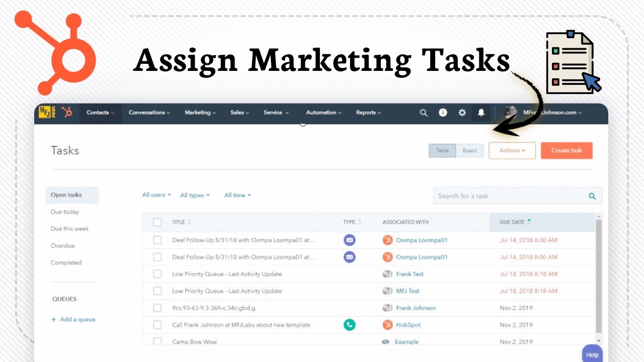Click Call Frank Johnson at MFJLabs task title
644x362 pixels.
[x=241, y=325]
